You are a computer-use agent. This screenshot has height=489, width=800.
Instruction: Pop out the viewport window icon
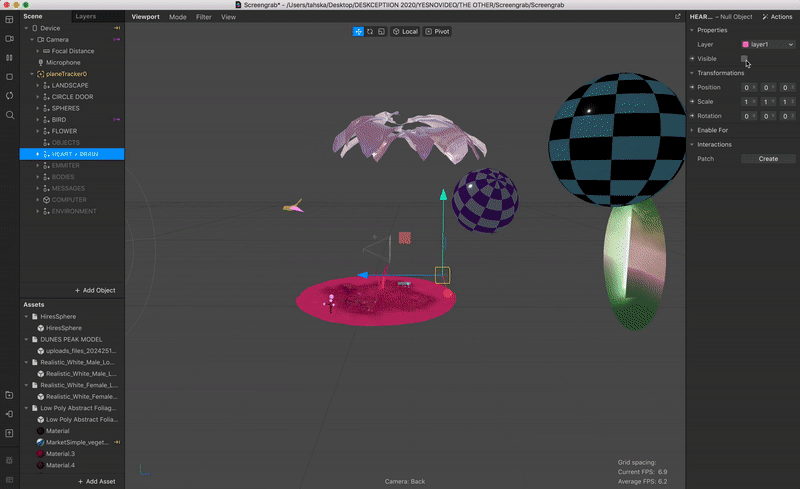(677, 17)
